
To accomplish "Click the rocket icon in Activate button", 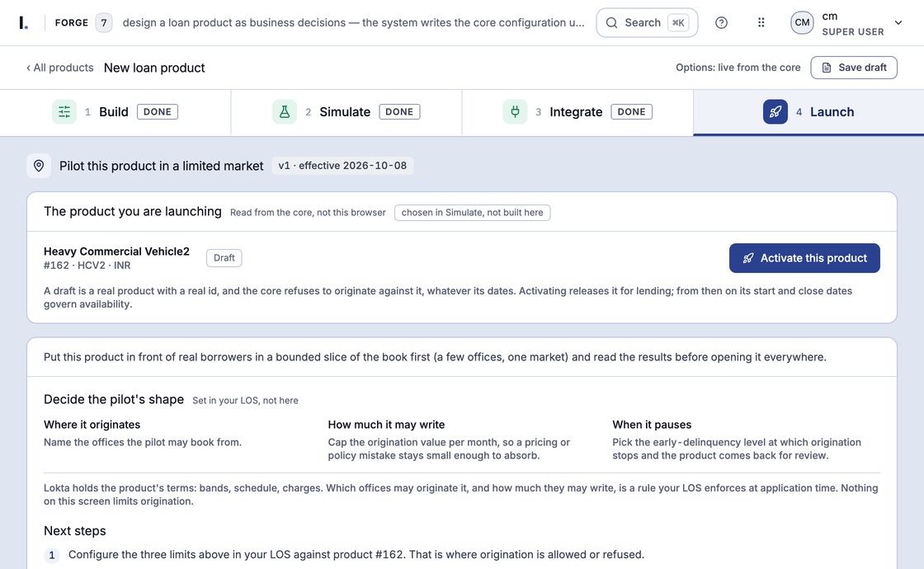I will tap(748, 258).
